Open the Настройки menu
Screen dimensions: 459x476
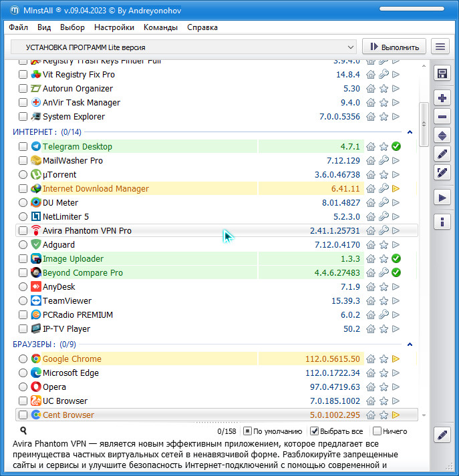click(114, 27)
